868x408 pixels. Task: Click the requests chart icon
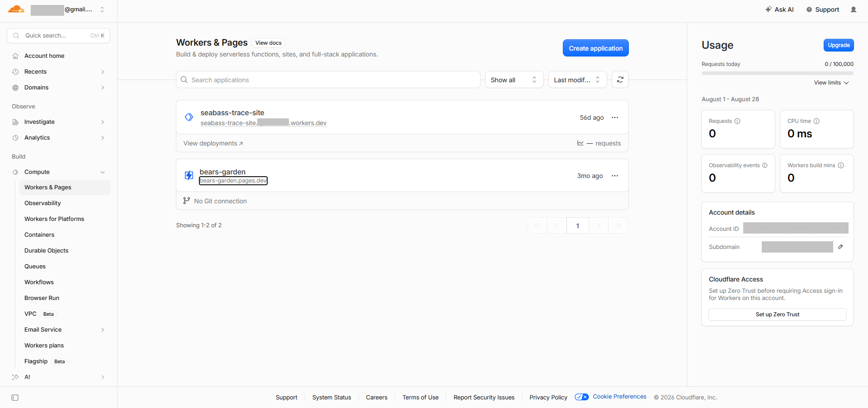coord(580,143)
